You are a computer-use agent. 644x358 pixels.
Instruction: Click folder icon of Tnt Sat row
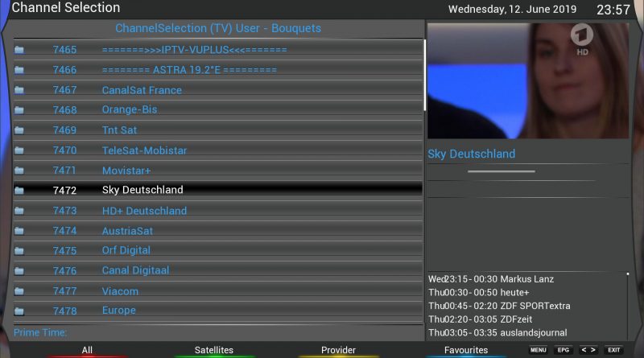click(19, 130)
